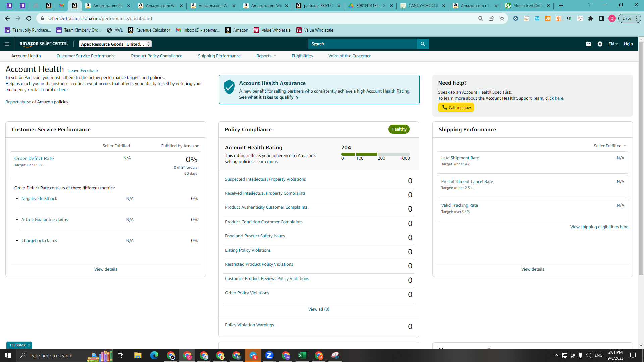Go to the Product Policy Compliance tab
Image resolution: width=644 pixels, height=362 pixels.
click(157, 56)
